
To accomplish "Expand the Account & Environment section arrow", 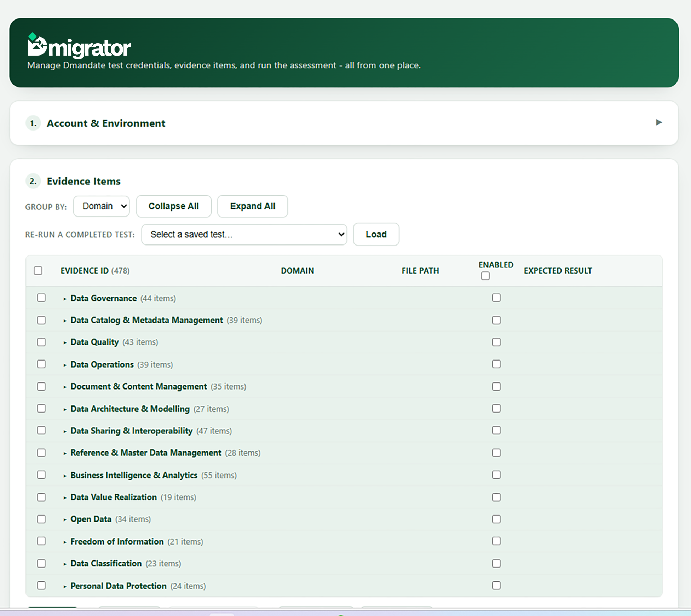I will coord(658,122).
